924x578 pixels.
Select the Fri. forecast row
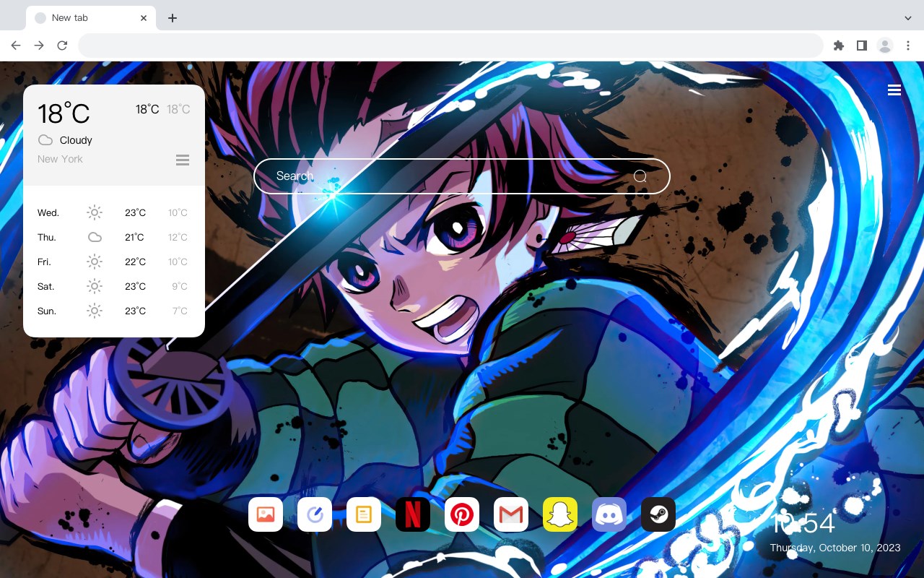(x=114, y=262)
